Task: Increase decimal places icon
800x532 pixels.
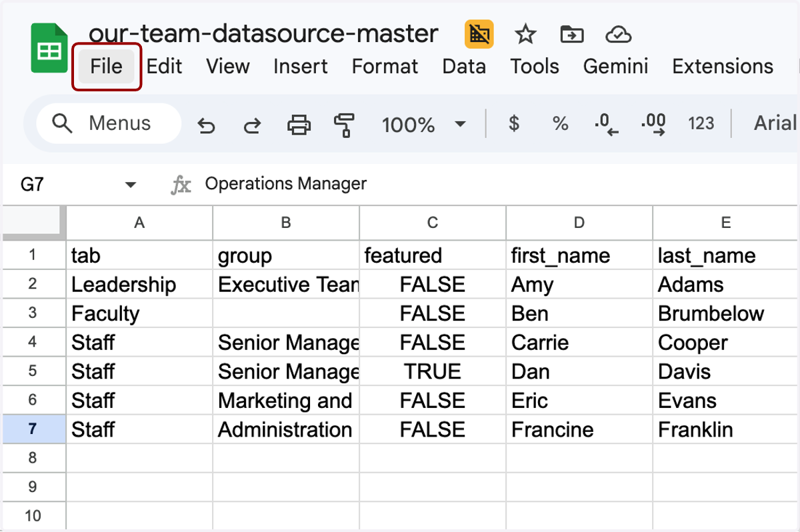Action: pos(653,124)
